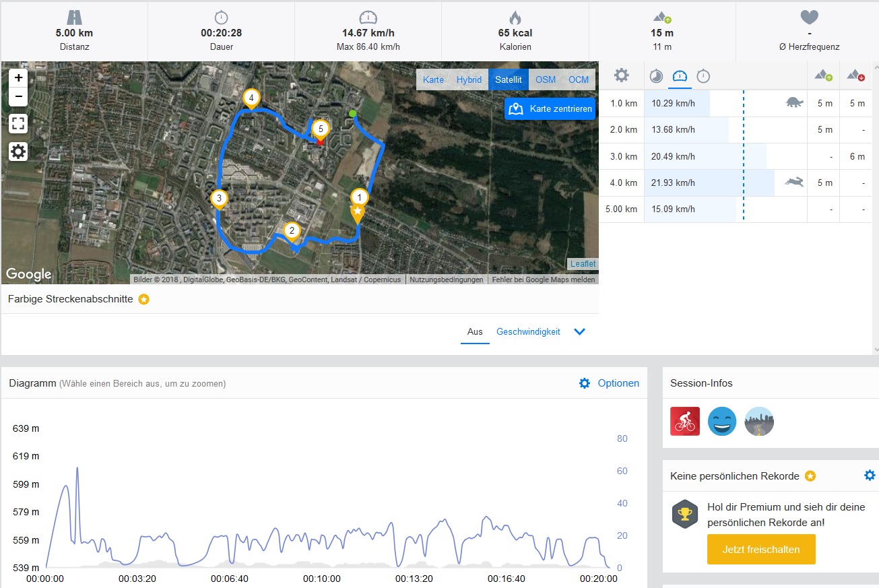Viewport: 879px width, 588px height.
Task: Open map settings gear
Action: coord(18,152)
